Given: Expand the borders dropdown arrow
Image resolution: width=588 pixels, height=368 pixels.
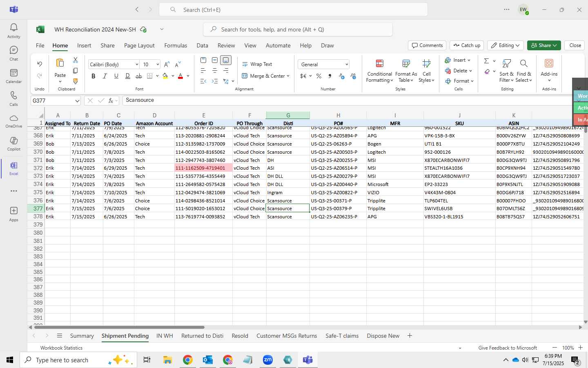Looking at the screenshot, I should coord(157,76).
